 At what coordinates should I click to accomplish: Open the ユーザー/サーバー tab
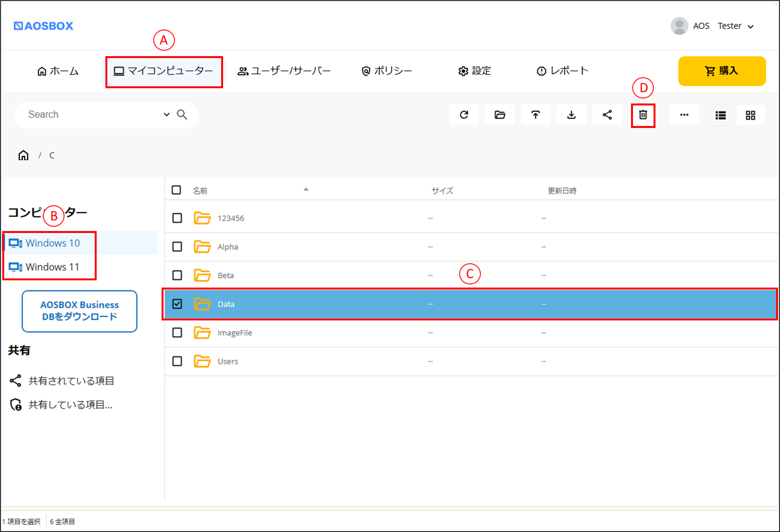[284, 71]
